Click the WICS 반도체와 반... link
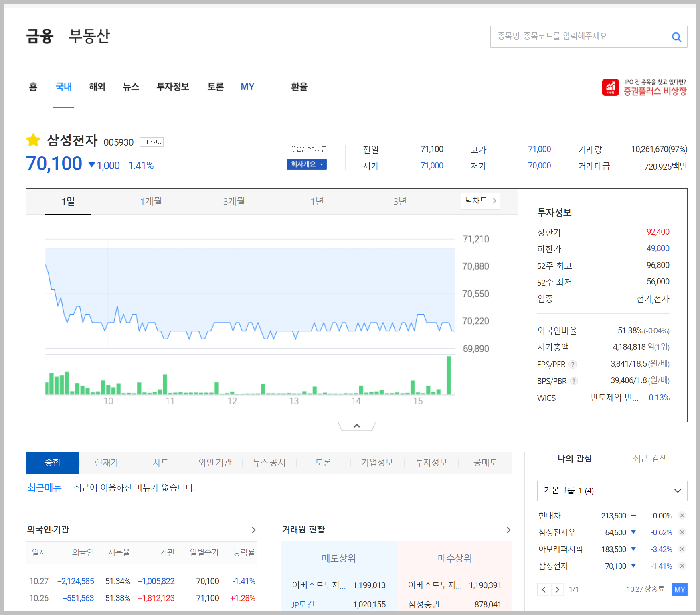The height and width of the screenshot is (615, 700). (x=614, y=398)
